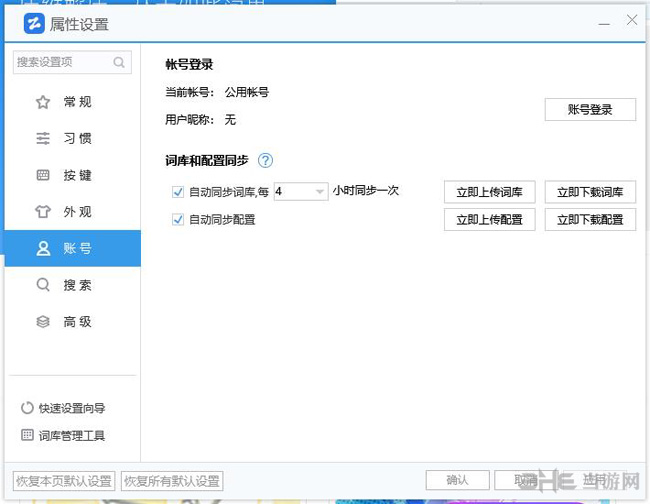Click 立即上传配置 button
This screenshot has width=650, height=504.
[490, 219]
